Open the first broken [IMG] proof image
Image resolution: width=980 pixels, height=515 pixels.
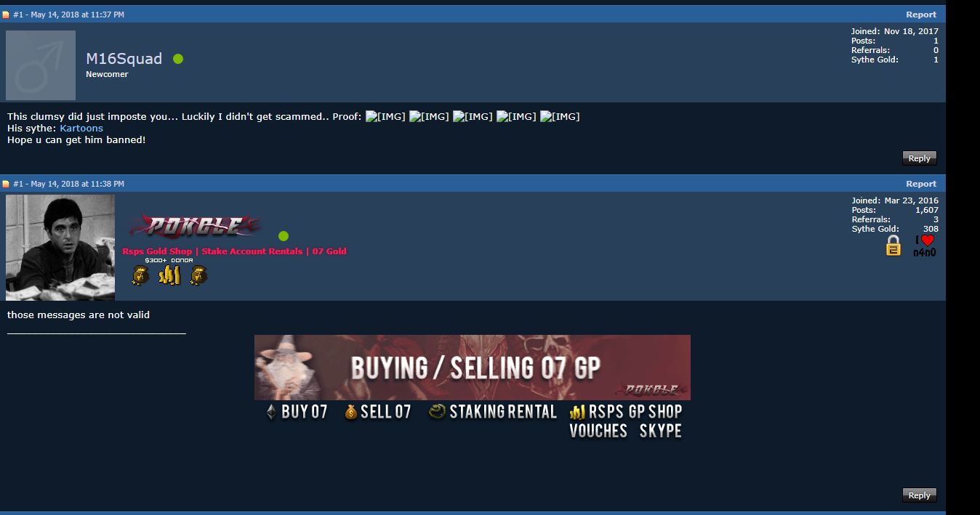tap(385, 116)
